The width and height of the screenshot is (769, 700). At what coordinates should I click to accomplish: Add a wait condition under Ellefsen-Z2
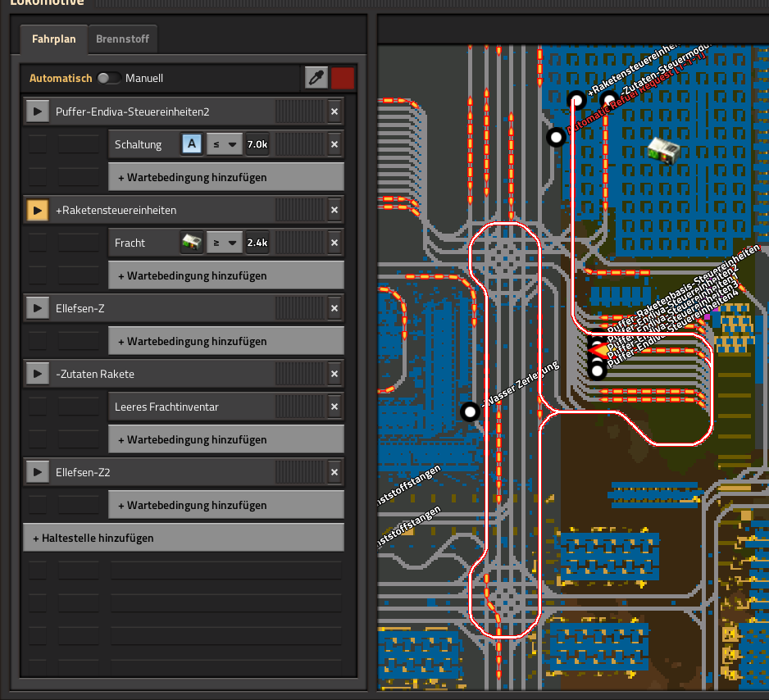pos(226,506)
